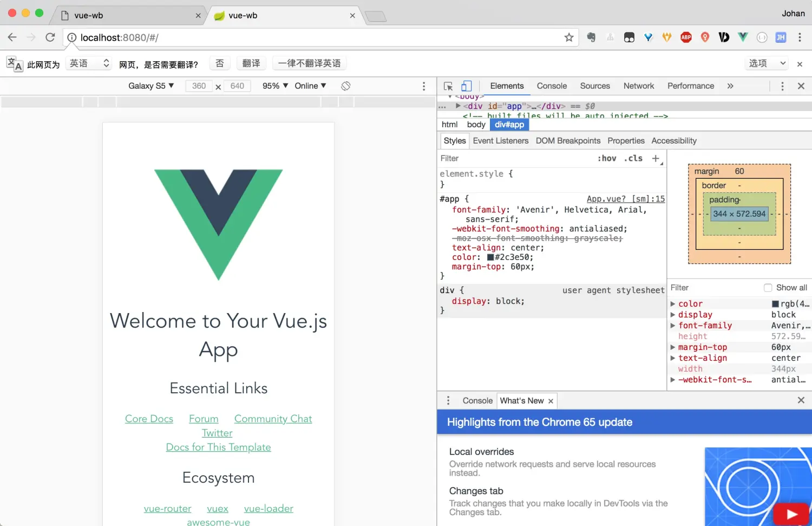Open the Performance panel tab
812x526 pixels.
coord(691,86)
